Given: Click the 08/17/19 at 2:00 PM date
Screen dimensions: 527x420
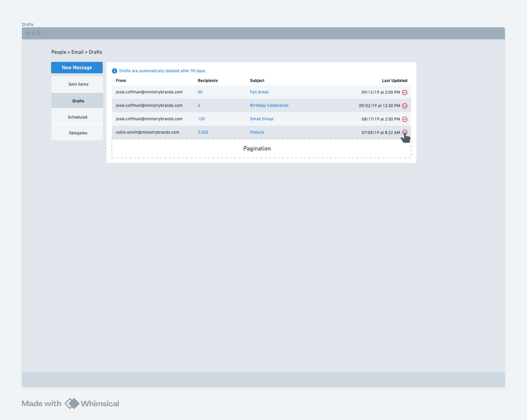Looking at the screenshot, I should click(x=381, y=119).
